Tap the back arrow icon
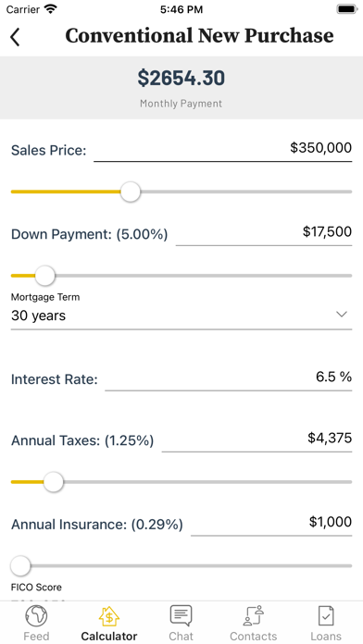 tap(15, 37)
